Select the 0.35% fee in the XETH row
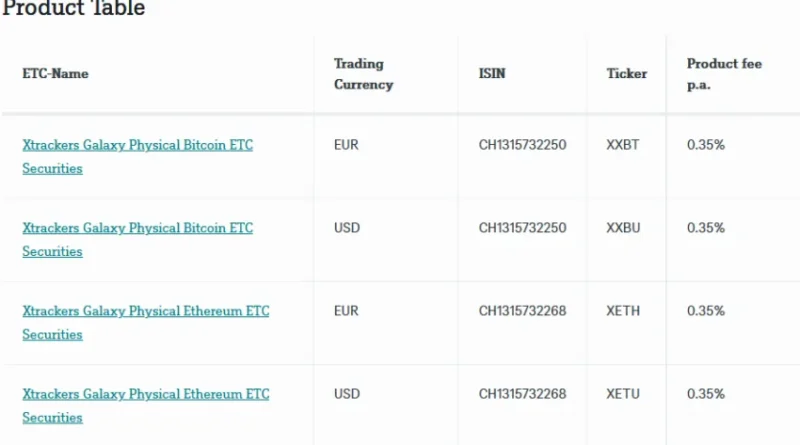This screenshot has height=445, width=800. (706, 311)
